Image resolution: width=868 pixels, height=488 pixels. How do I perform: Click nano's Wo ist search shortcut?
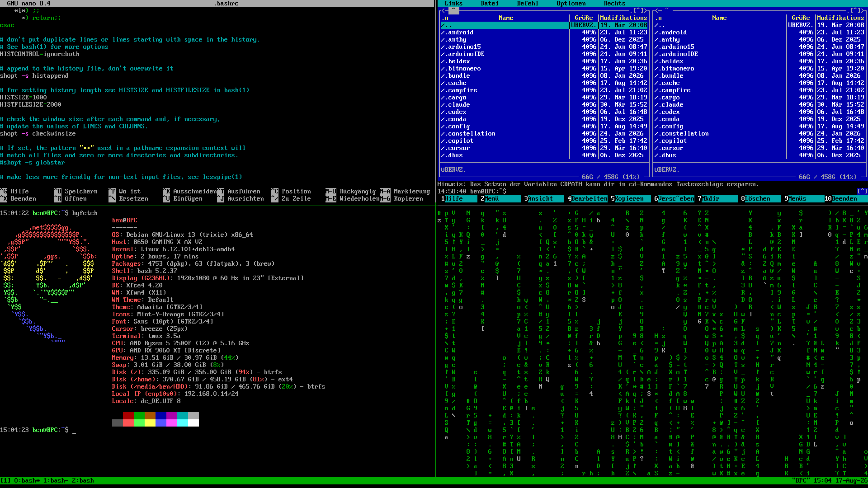(125, 192)
